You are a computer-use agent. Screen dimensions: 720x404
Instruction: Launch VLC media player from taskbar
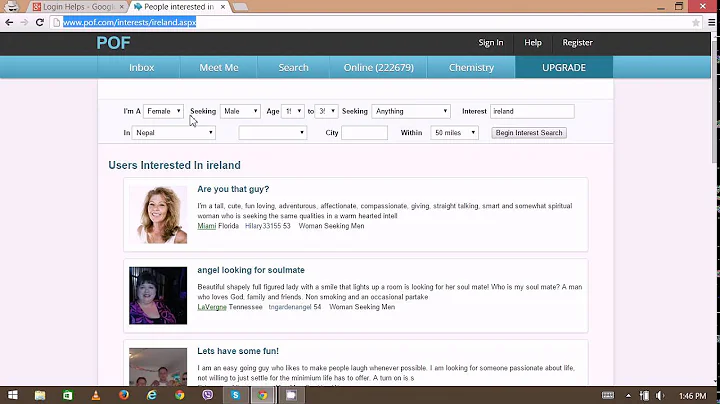coord(96,395)
